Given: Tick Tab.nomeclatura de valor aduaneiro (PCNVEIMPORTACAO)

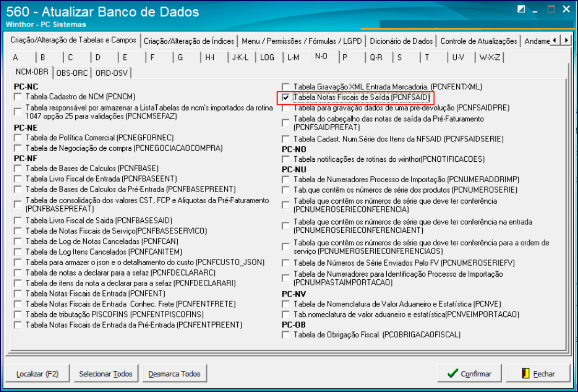Looking at the screenshot, I should coord(286,314).
